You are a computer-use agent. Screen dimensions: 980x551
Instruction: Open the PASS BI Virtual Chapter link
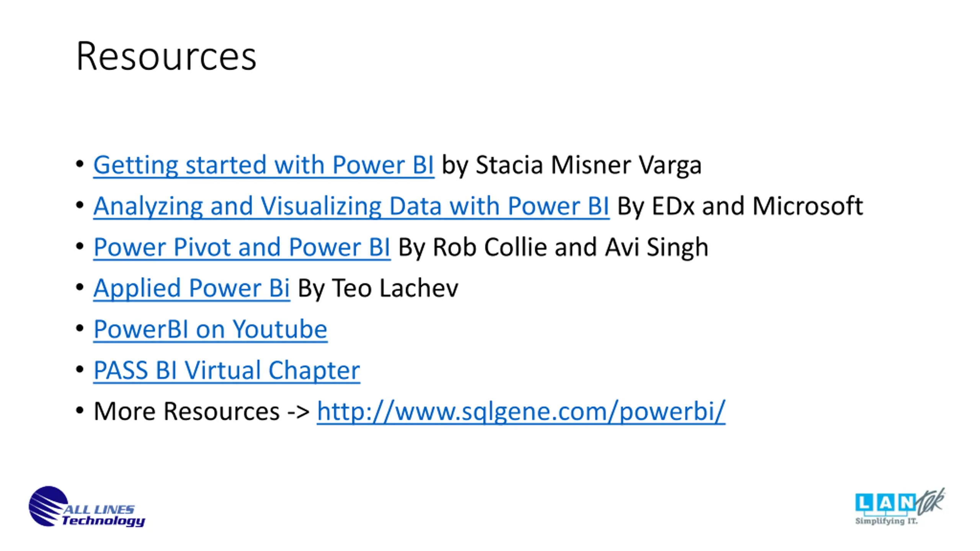click(227, 370)
